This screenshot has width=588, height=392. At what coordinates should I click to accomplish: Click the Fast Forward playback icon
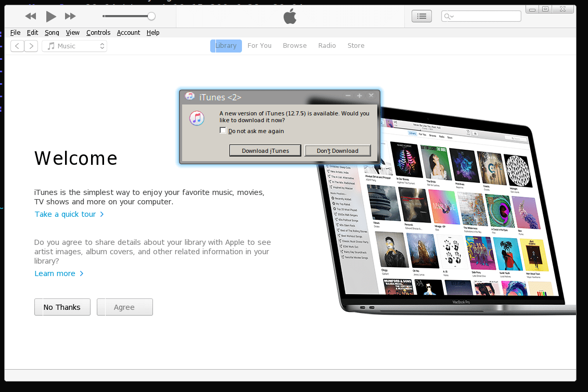pyautogui.click(x=70, y=16)
